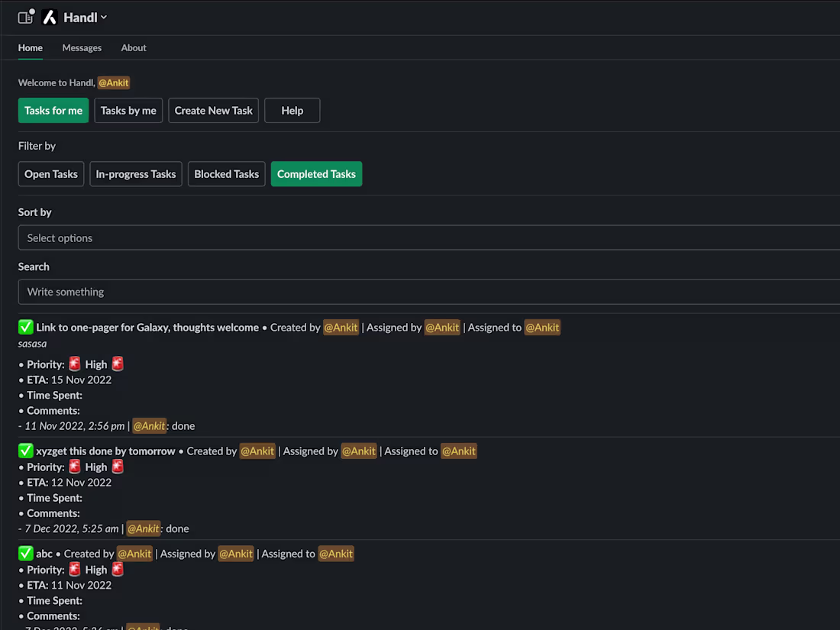Open the workspace browse icon top-left
The image size is (840, 630).
tap(24, 17)
